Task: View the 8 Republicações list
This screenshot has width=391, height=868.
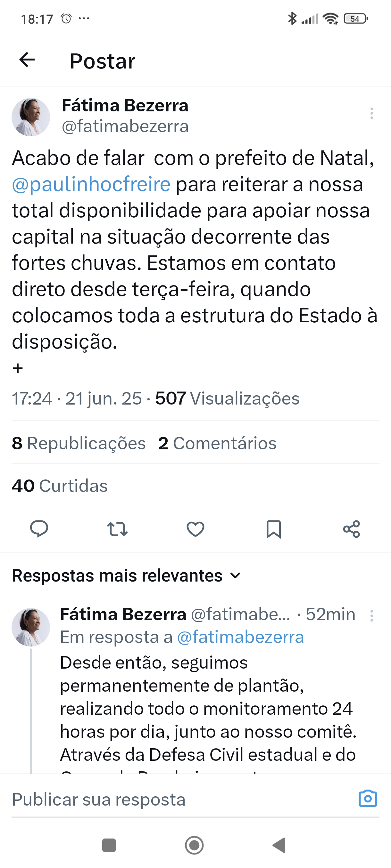Action: (x=79, y=443)
